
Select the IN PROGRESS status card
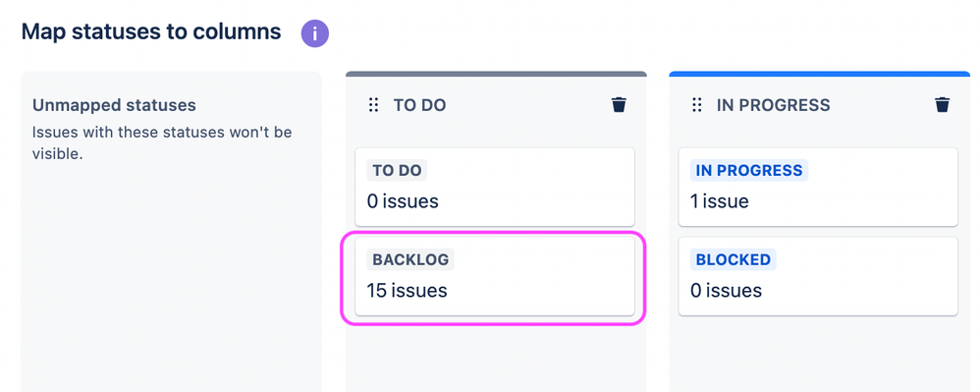(x=818, y=187)
